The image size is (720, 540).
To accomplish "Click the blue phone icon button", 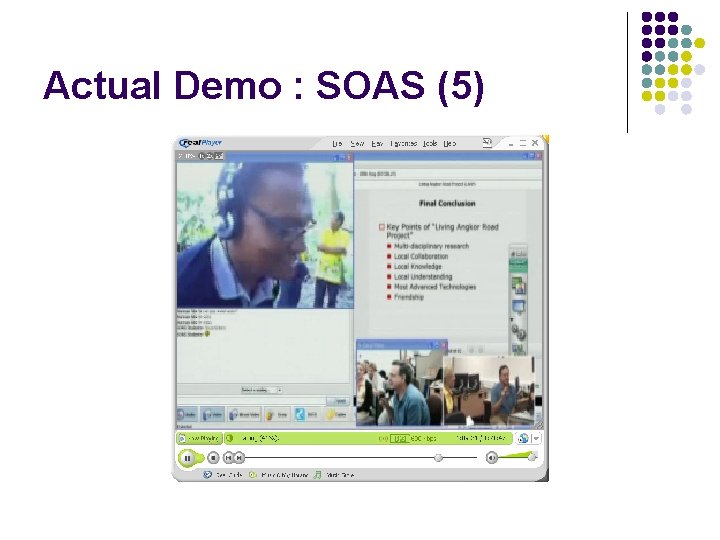I will (x=306, y=415).
